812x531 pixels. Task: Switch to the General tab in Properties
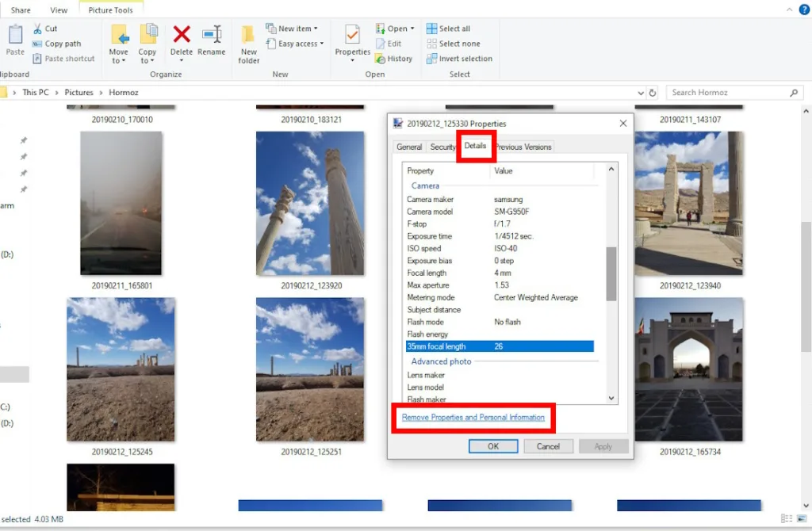point(409,147)
